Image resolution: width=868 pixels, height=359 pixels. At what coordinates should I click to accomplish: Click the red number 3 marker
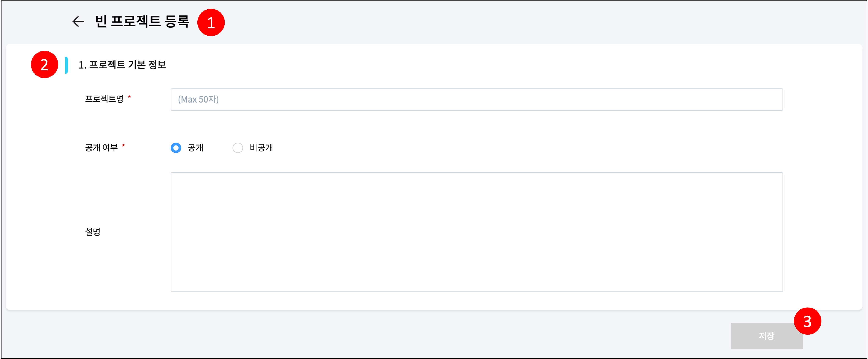(807, 321)
